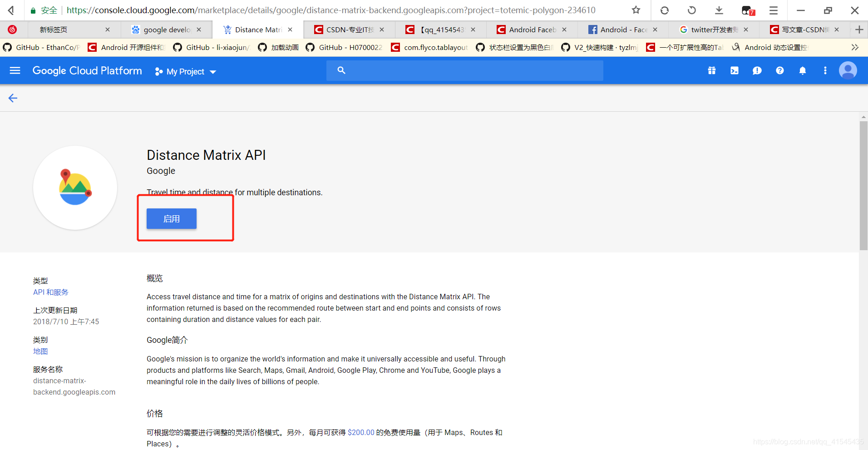Switch to the google develo tab
This screenshot has width=868, height=450.
point(167,30)
